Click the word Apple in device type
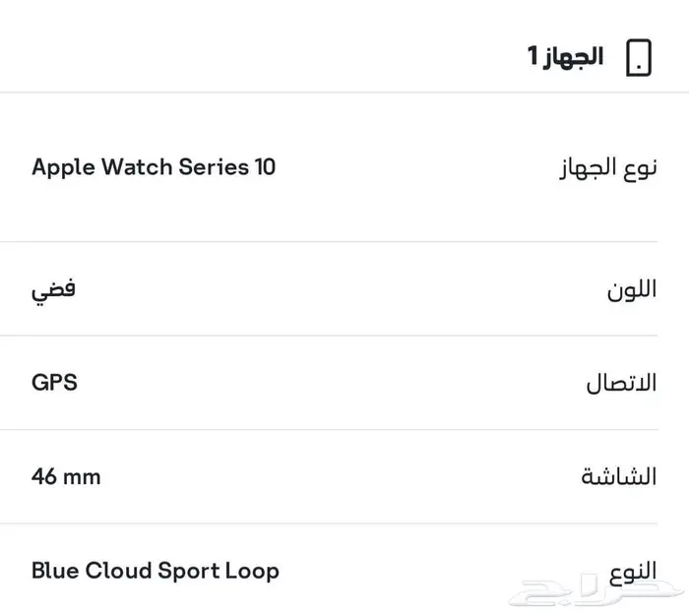This screenshot has height=616, width=689. click(60, 166)
